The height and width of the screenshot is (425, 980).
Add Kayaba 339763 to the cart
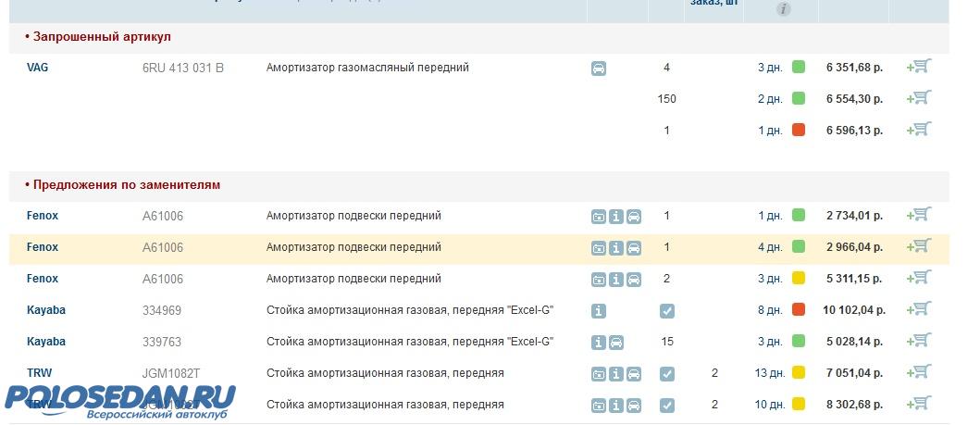(919, 341)
